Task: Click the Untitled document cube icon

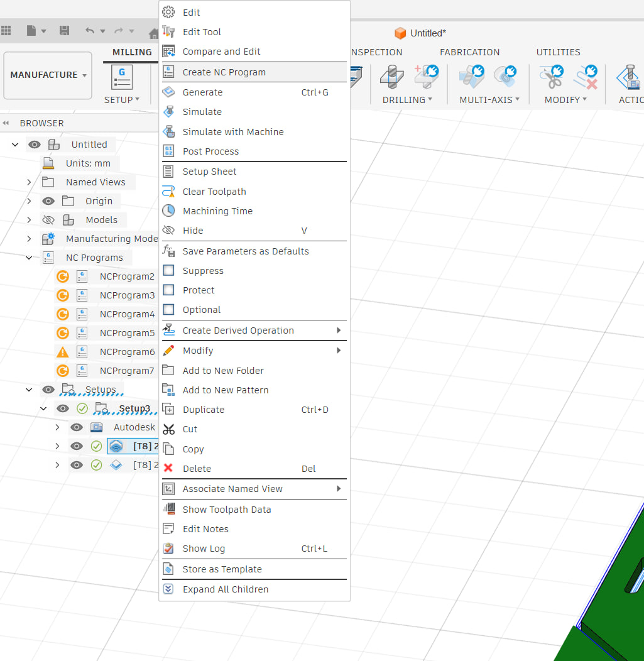Action: coord(400,33)
